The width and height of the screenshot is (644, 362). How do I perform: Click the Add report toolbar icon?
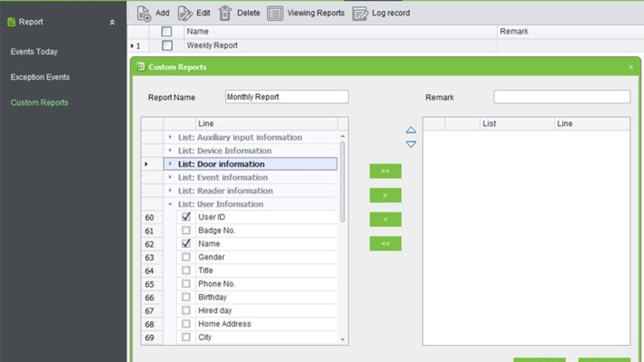pos(144,13)
